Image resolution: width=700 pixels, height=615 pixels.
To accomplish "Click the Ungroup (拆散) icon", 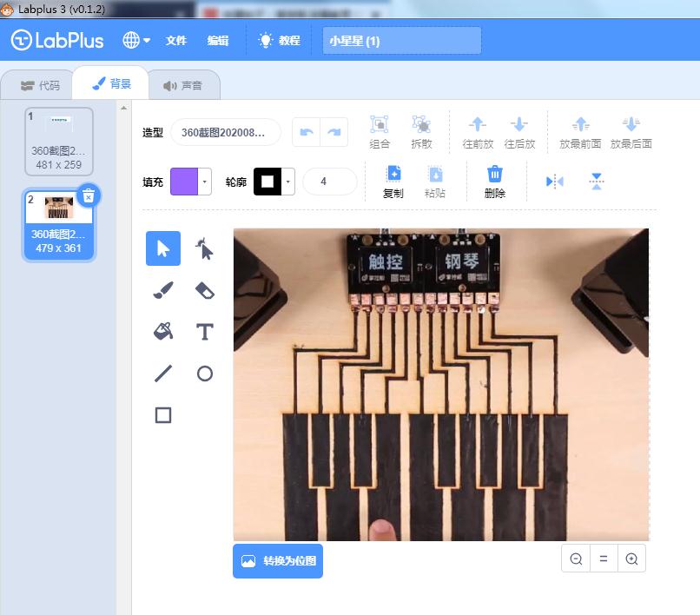I will click(x=421, y=132).
